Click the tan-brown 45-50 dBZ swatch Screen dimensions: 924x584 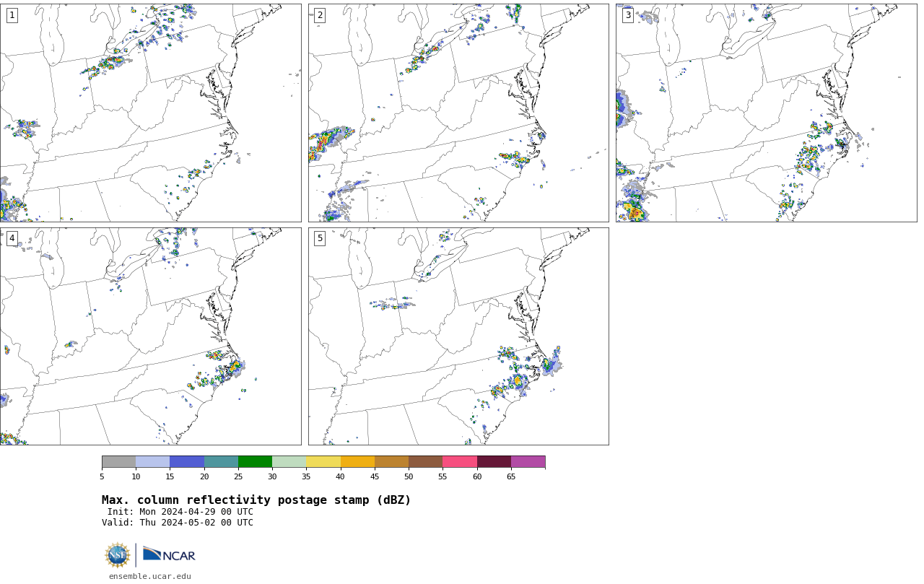click(x=391, y=462)
